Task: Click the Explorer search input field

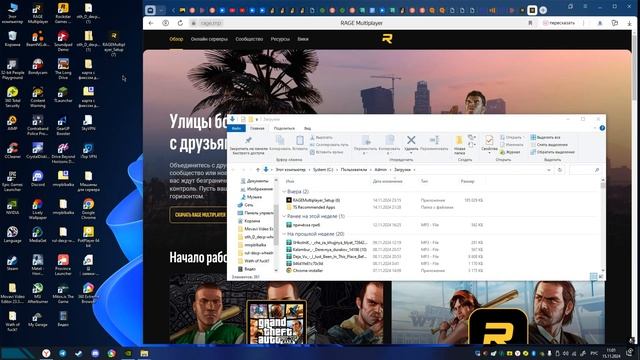Action: [585, 170]
